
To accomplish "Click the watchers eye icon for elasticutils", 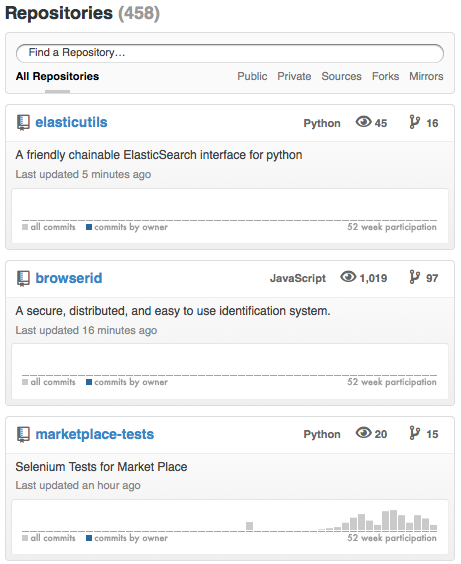I will [363, 122].
